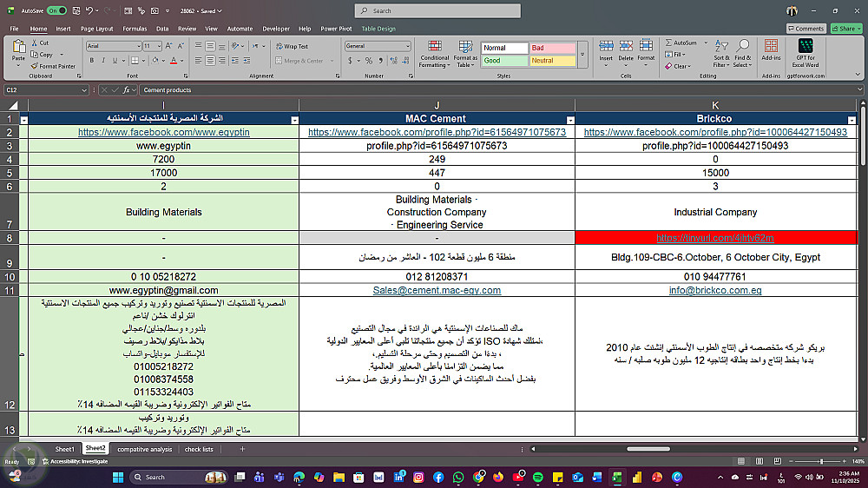Add a new sheet with plus button
This screenshot has width=868, height=488.
click(x=242, y=449)
